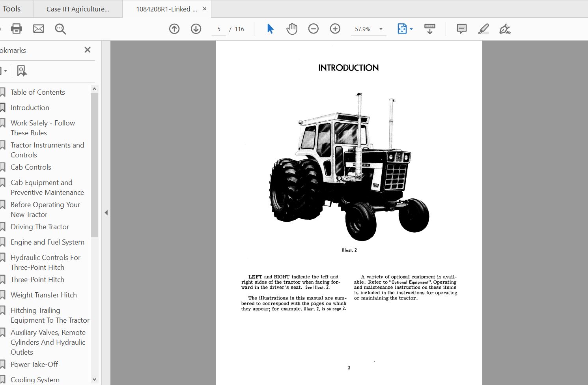588x385 pixels.
Task: Add a sticky note comment
Action: point(461,29)
